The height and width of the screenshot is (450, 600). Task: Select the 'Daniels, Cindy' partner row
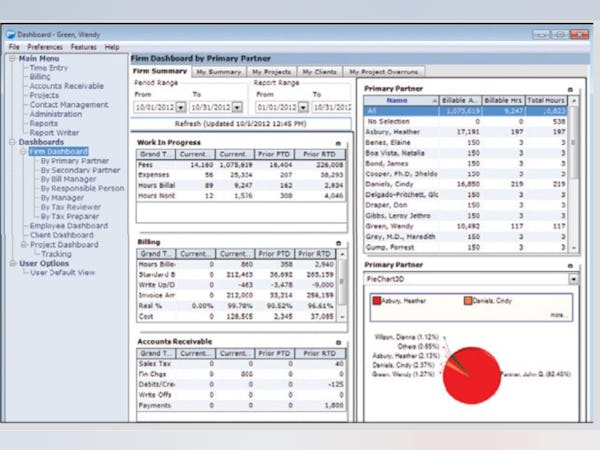[465, 184]
